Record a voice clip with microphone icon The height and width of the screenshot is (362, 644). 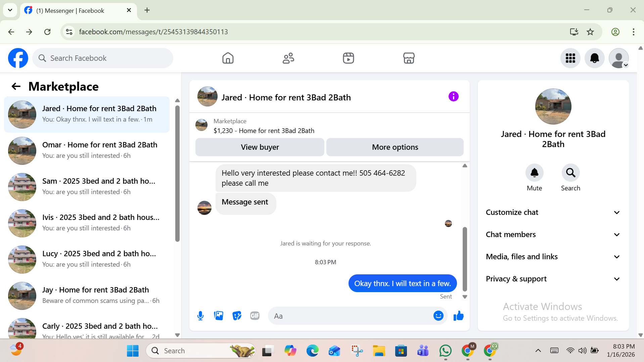pos(200,316)
